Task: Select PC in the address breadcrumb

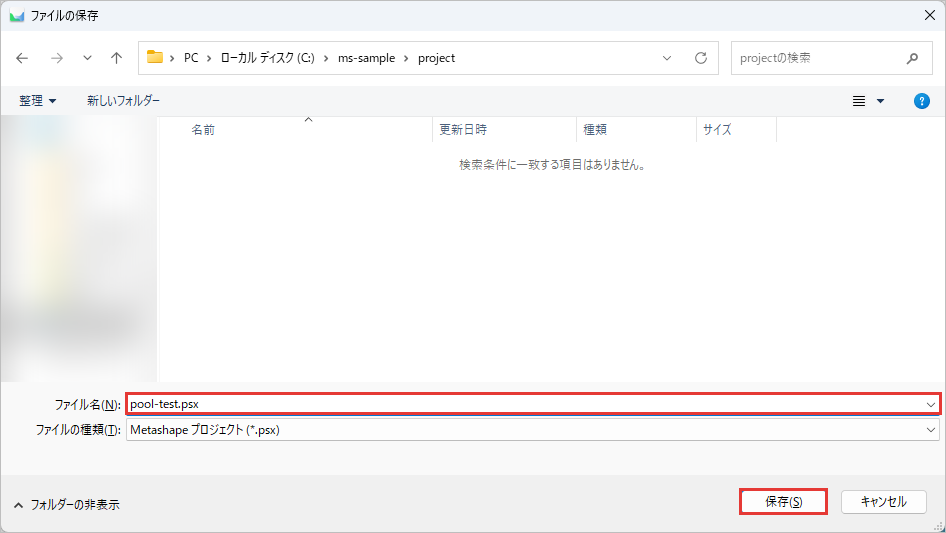Action: click(x=191, y=58)
